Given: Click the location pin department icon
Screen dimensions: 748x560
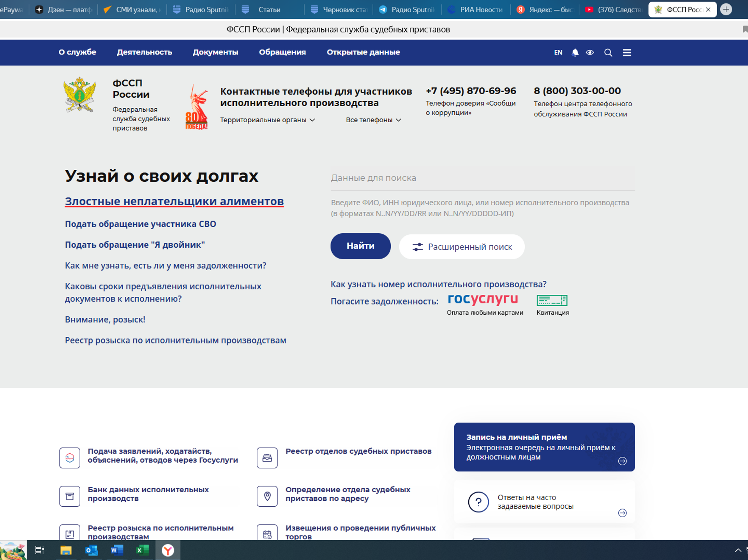Looking at the screenshot, I should (267, 496).
